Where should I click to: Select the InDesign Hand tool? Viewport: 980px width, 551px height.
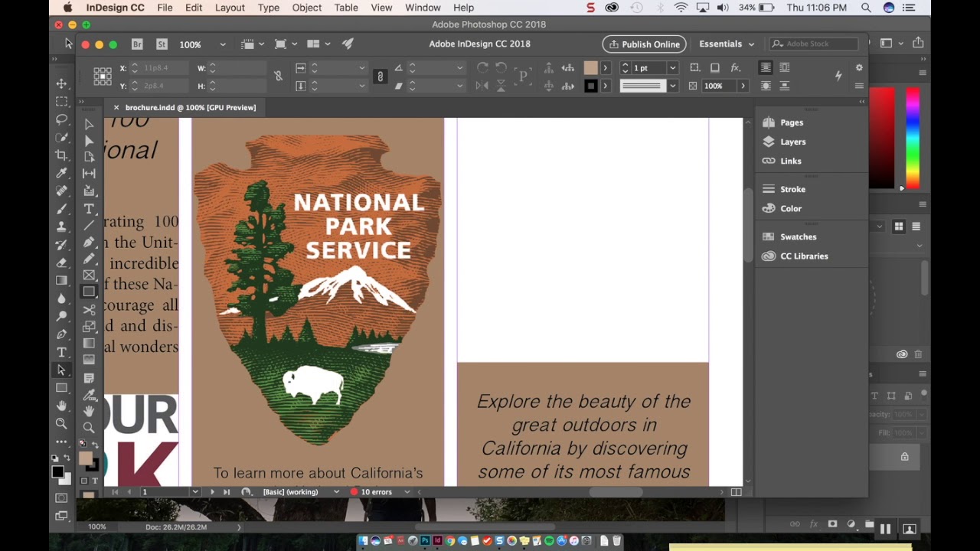tap(89, 412)
